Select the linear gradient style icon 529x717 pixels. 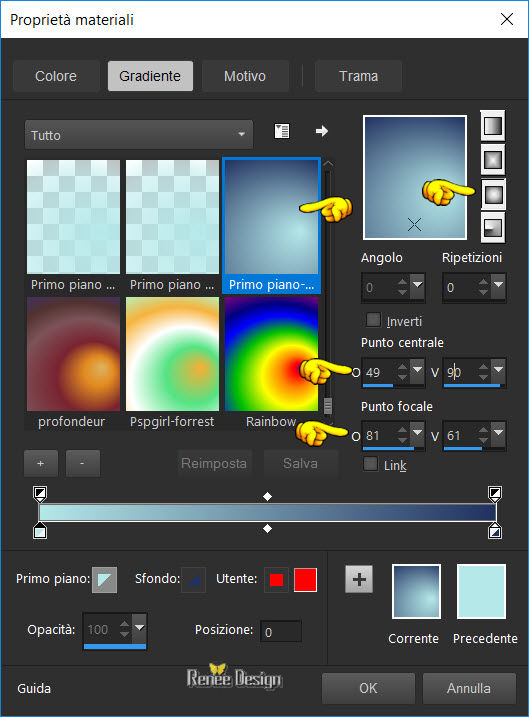(493, 125)
